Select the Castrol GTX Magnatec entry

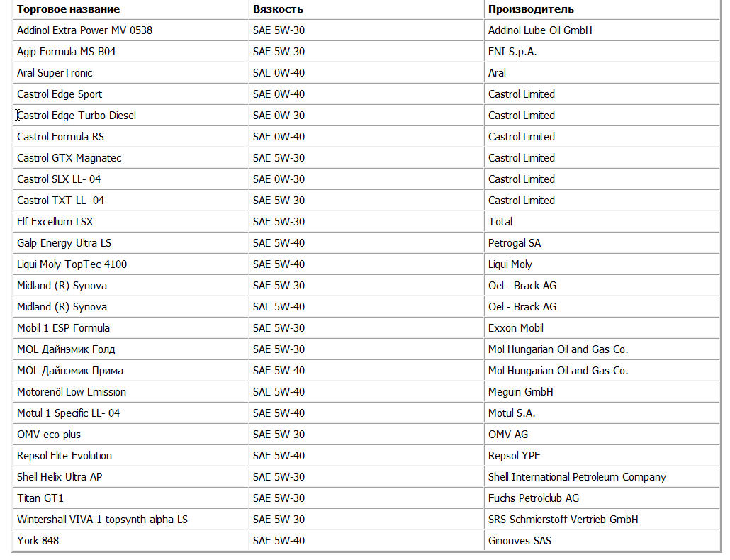tap(69, 158)
